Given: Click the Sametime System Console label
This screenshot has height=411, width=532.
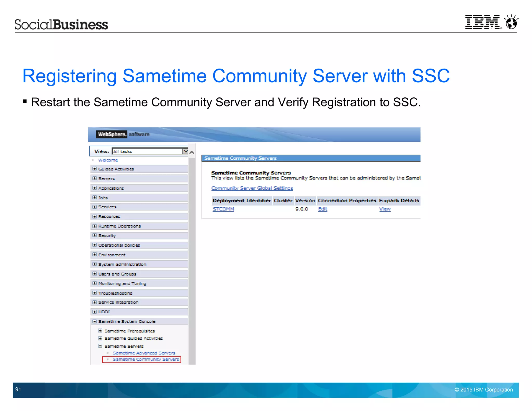Looking at the screenshot, I should click(127, 322).
